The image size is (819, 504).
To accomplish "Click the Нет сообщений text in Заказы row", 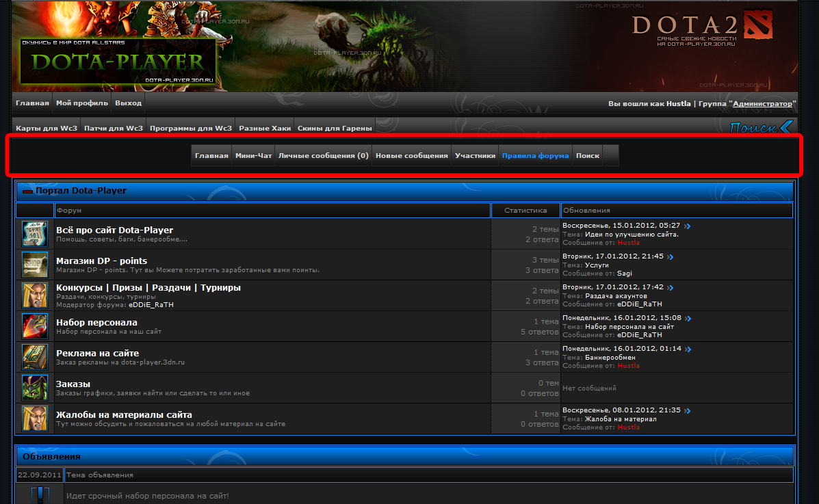I will (x=589, y=388).
